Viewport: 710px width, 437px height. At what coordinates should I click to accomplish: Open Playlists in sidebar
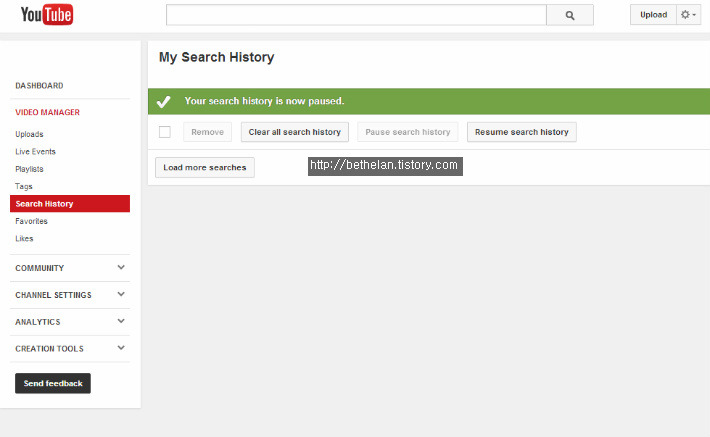(29, 169)
